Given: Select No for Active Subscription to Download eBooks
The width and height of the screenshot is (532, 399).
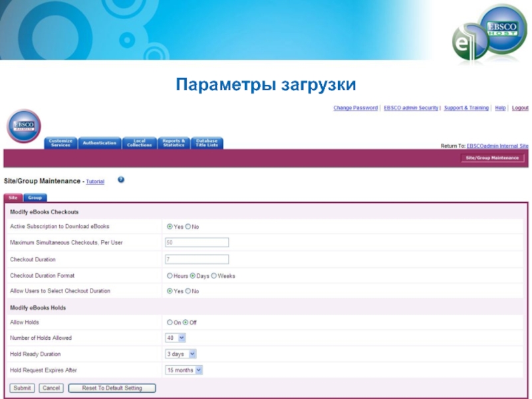Looking at the screenshot, I should point(188,227).
